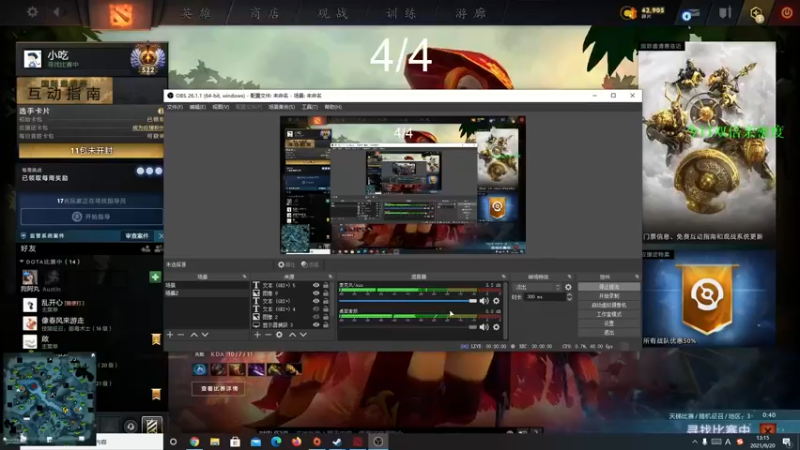
Task: Toggle visibility eye of 文本 (GDI+) 5 source
Action: click(316, 286)
